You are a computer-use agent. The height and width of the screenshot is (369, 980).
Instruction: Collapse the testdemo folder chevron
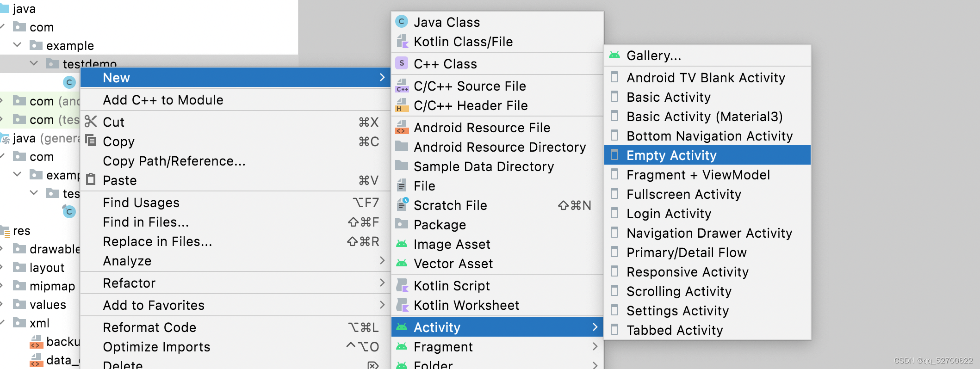click(34, 63)
